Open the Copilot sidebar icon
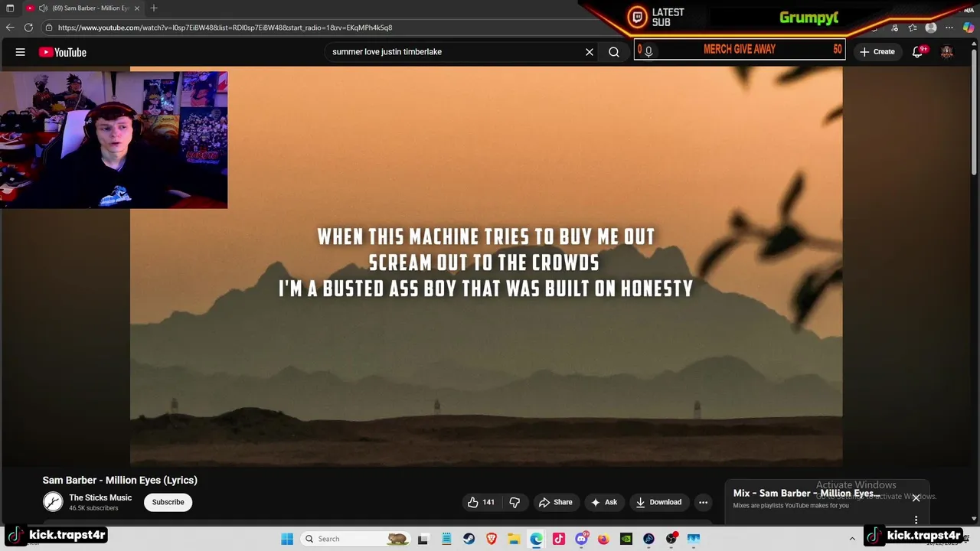Viewport: 980px width, 551px height. (969, 28)
